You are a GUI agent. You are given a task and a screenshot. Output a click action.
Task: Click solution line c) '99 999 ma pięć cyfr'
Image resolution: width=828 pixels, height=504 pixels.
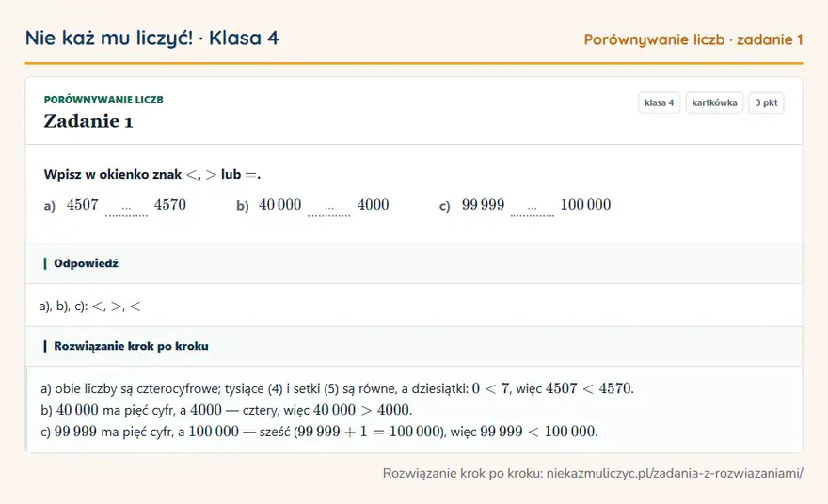click(x=319, y=432)
